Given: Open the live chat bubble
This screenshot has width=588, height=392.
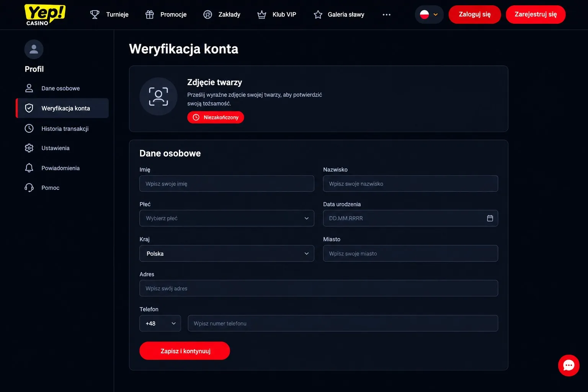Looking at the screenshot, I should (x=569, y=366).
